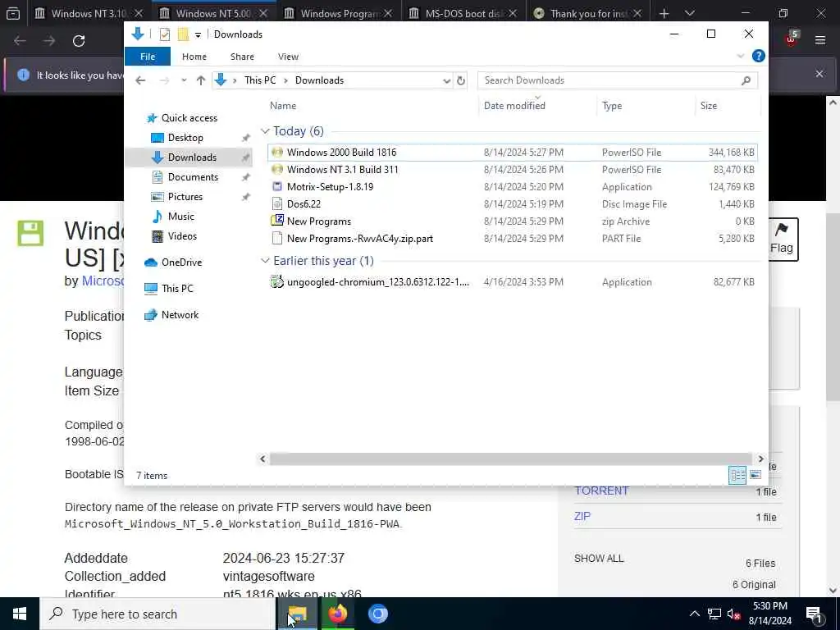Expand the ribbon with the chevron
The image size is (840, 630).
(741, 57)
